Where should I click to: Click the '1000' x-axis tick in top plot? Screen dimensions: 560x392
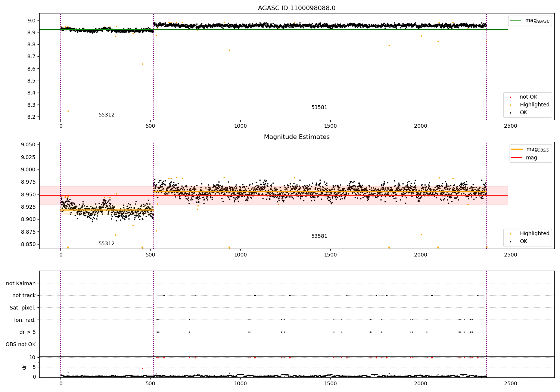[x=240, y=126]
